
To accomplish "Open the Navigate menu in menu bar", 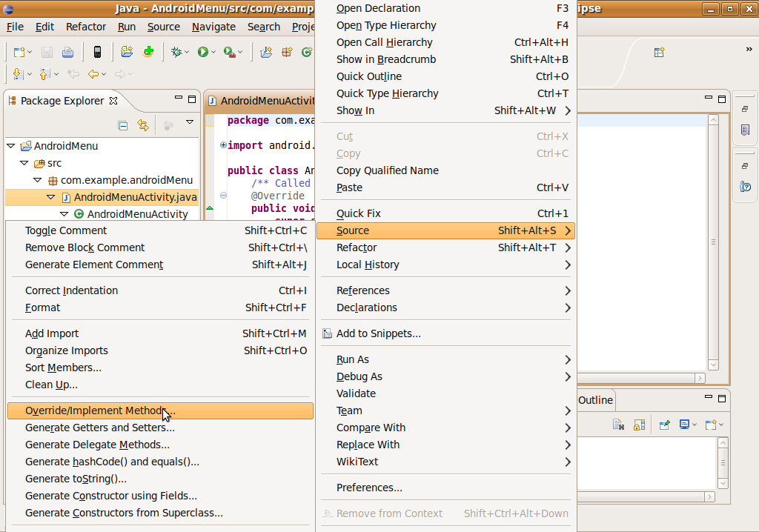I will tap(213, 27).
